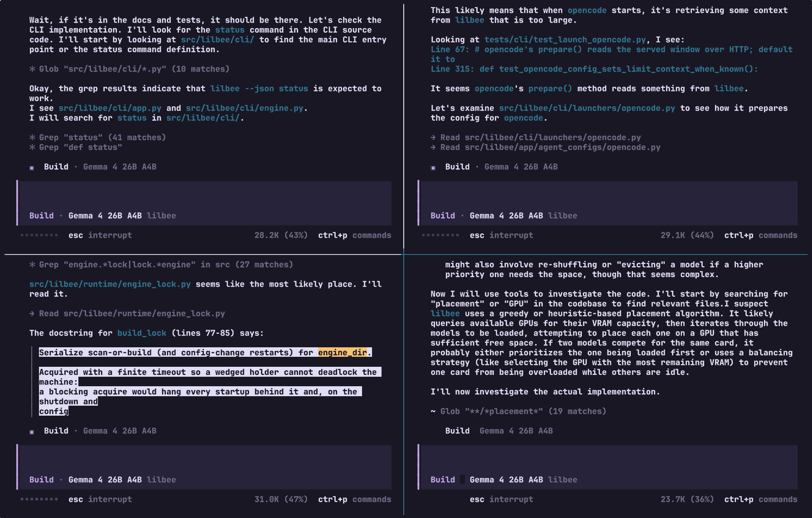
Task: Click the token count 23.7K (36%)
Action: [687, 499]
